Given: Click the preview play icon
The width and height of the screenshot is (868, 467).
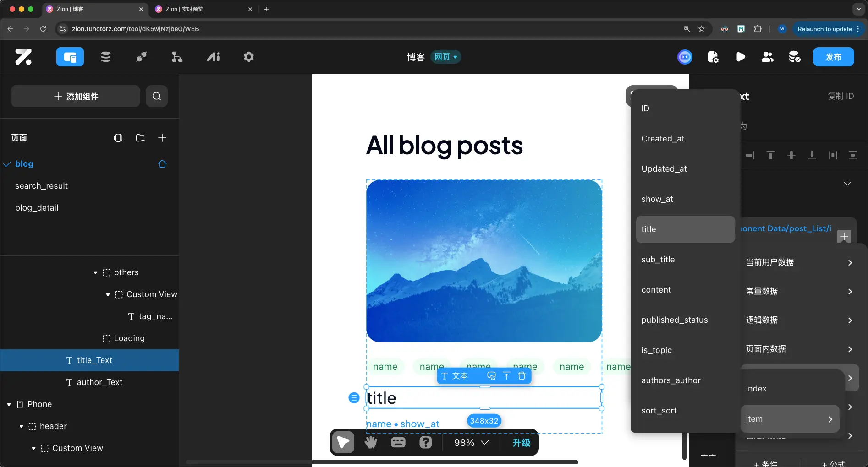Looking at the screenshot, I should (740, 57).
